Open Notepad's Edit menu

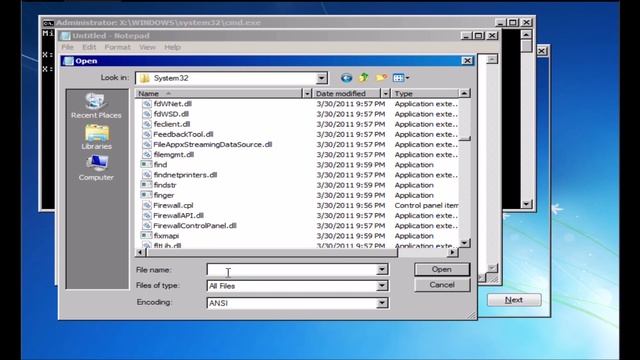click(89, 47)
